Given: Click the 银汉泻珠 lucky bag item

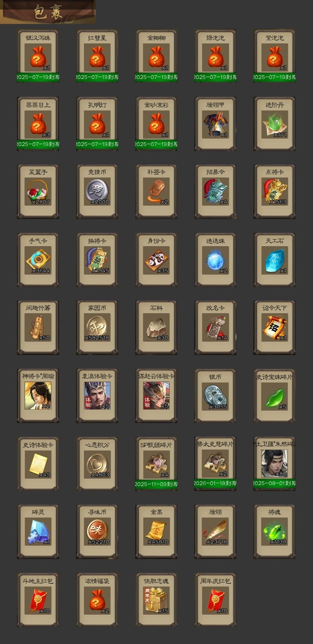Looking at the screenshot, I should (38, 56).
